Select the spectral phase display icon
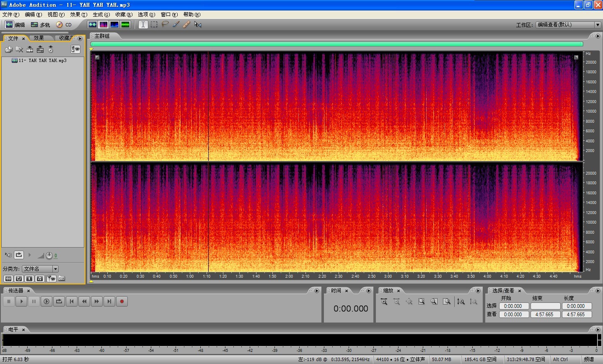This screenshot has width=603, height=364. (x=125, y=25)
